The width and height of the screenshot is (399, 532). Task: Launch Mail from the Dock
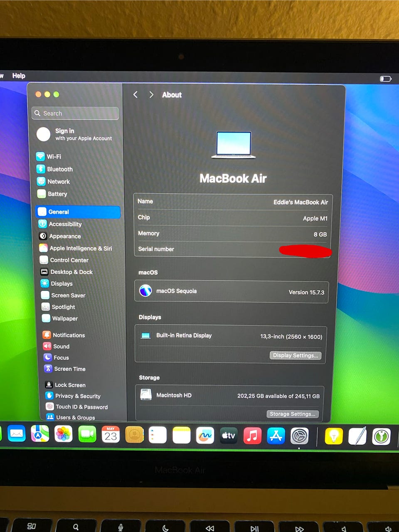click(x=17, y=434)
